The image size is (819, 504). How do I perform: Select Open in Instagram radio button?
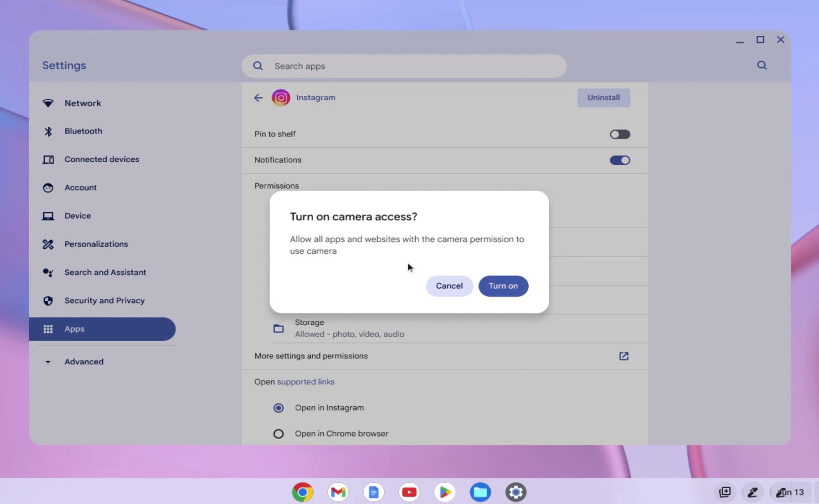[278, 408]
